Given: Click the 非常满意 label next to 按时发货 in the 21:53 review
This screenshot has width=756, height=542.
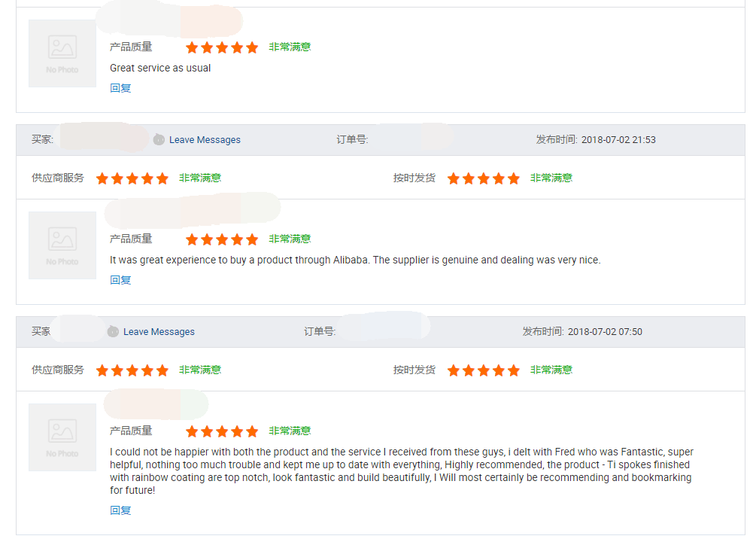Looking at the screenshot, I should (551, 178).
